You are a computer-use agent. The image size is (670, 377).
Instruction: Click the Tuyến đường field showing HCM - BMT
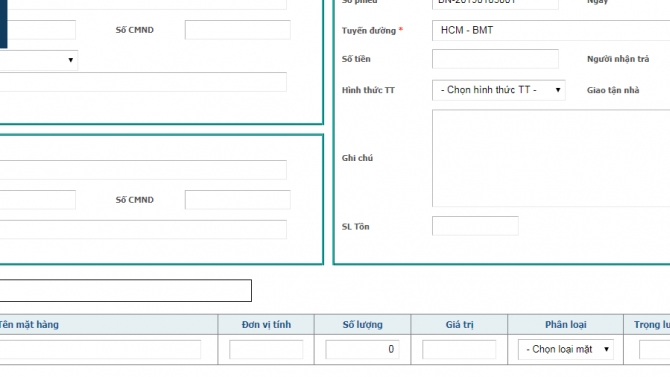pos(551,30)
